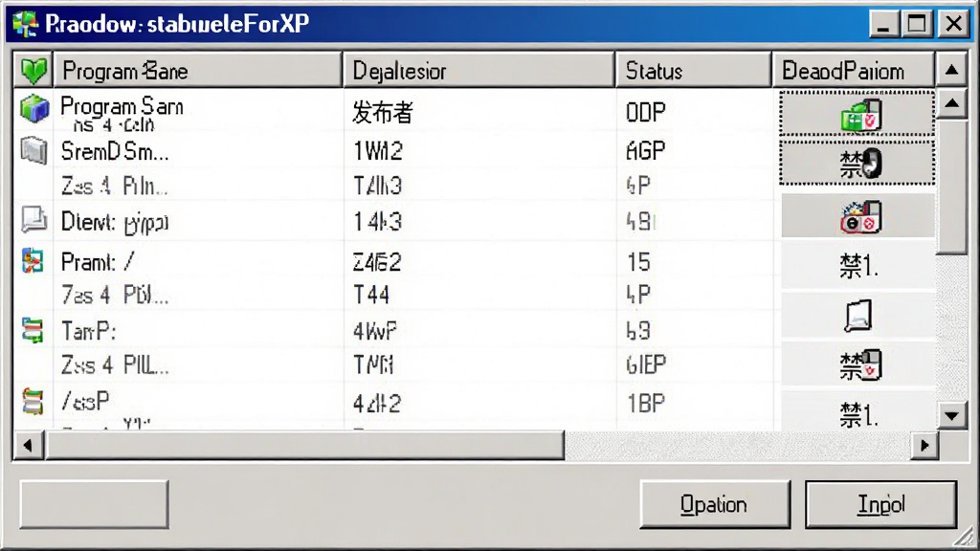
Task: Click the T44 cell
Action: tap(371, 295)
